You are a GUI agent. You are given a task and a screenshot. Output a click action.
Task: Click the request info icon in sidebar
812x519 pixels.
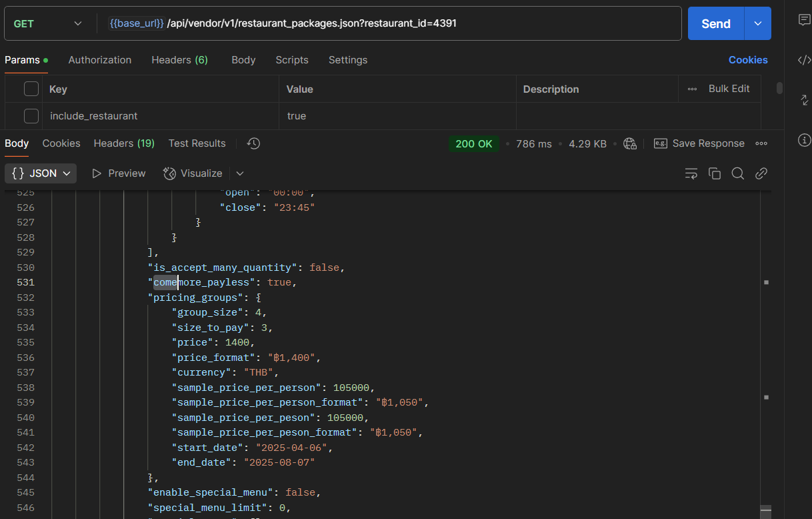click(804, 140)
